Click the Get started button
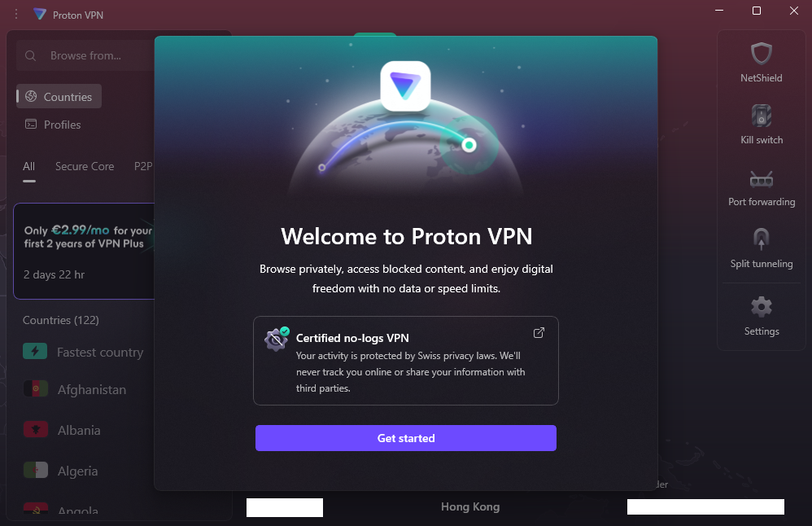Image resolution: width=812 pixels, height=526 pixels. [x=405, y=438]
